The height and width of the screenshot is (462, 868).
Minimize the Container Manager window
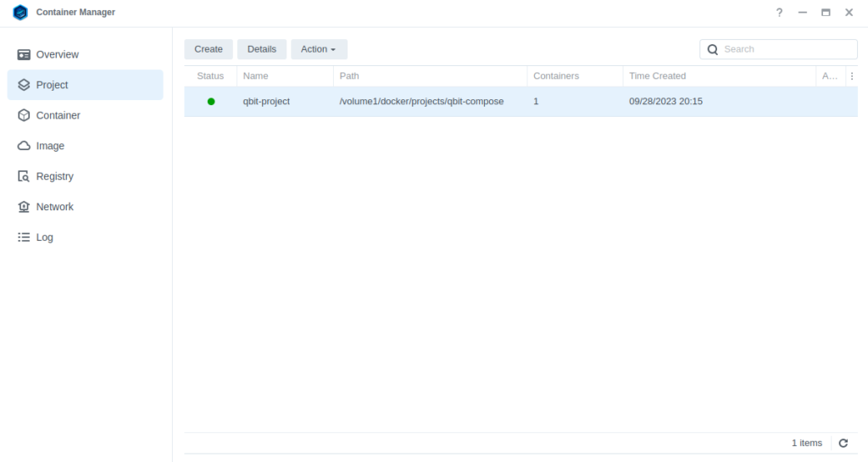802,12
